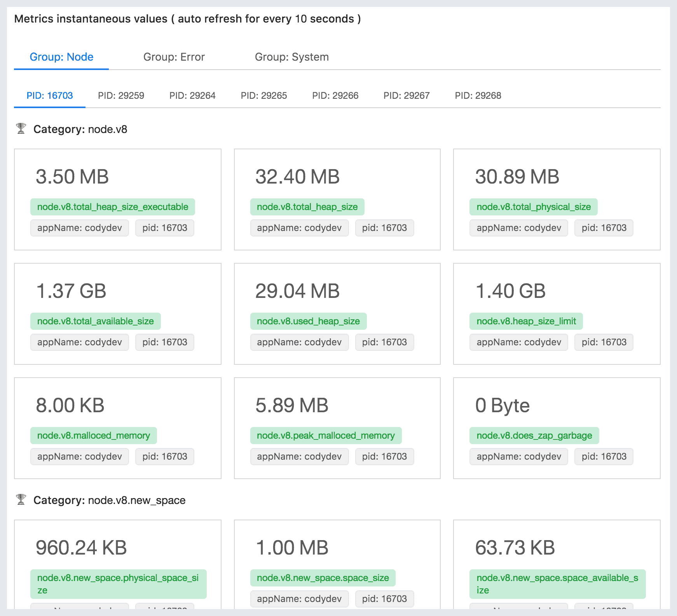The height and width of the screenshot is (616, 677).
Task: Click the node.v8.total_heap_size_executable metric tag
Action: click(113, 207)
